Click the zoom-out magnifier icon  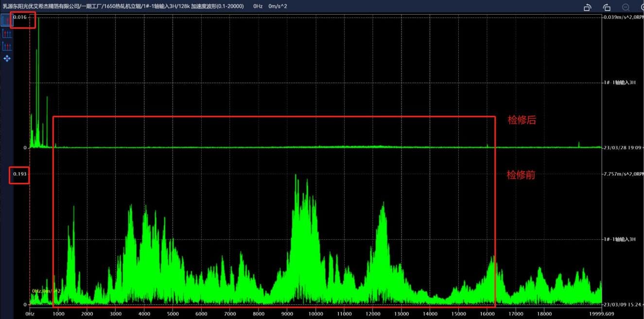[x=626, y=7]
